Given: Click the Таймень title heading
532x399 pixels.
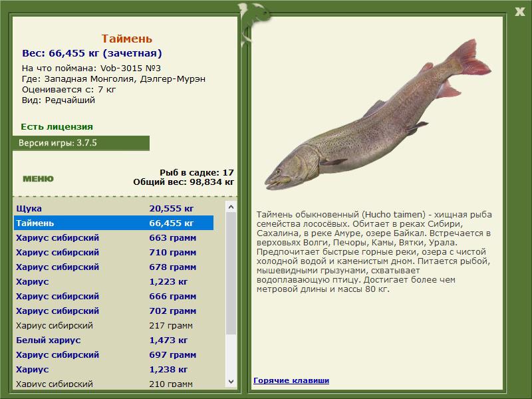Looking at the screenshot, I should click(126, 39).
